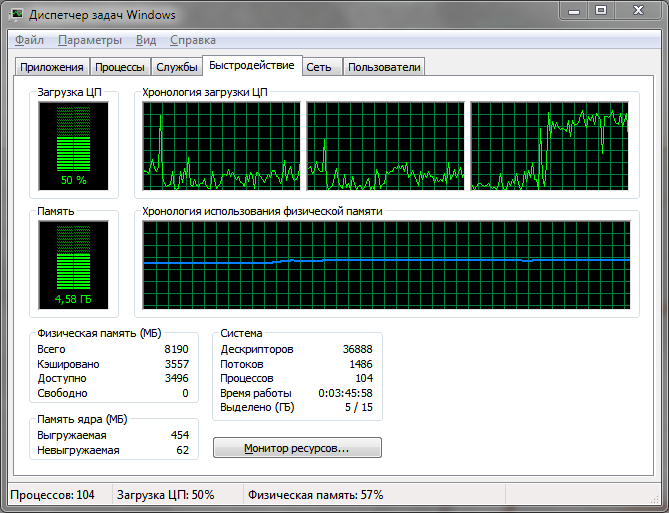
Task: Click the Доступно value 3496
Action: click(x=177, y=378)
